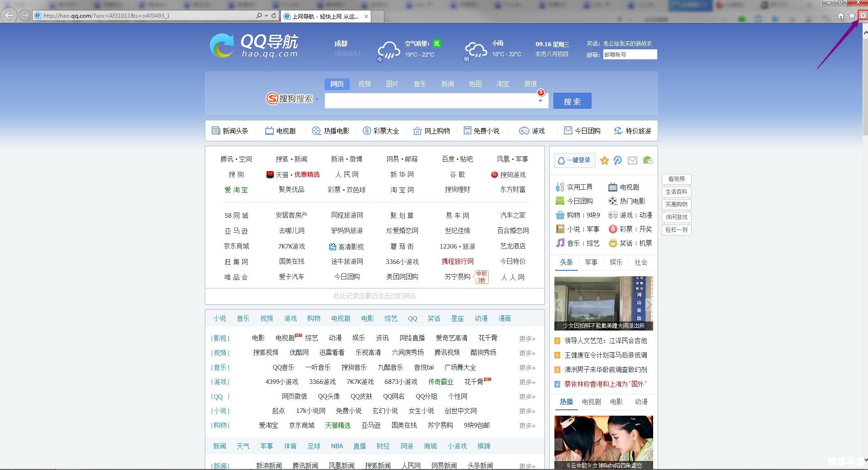The width and height of the screenshot is (868, 470).
Task: Click the browser Back arrow
Action: click(x=10, y=15)
